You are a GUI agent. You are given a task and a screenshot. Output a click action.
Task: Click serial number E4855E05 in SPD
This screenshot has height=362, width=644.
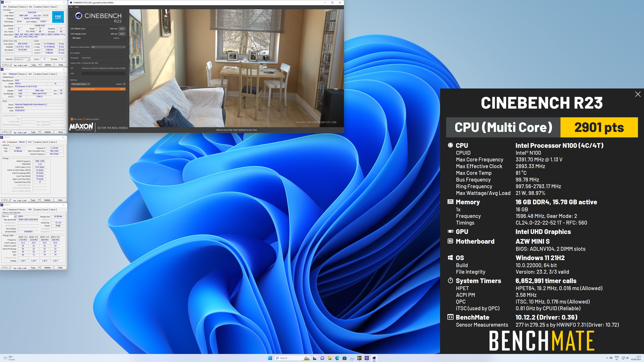28,232
